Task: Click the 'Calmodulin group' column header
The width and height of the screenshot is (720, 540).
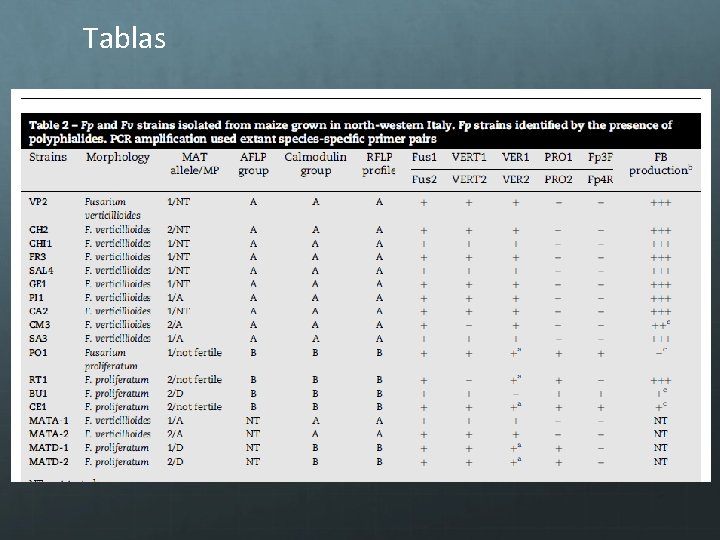Action: point(315,164)
